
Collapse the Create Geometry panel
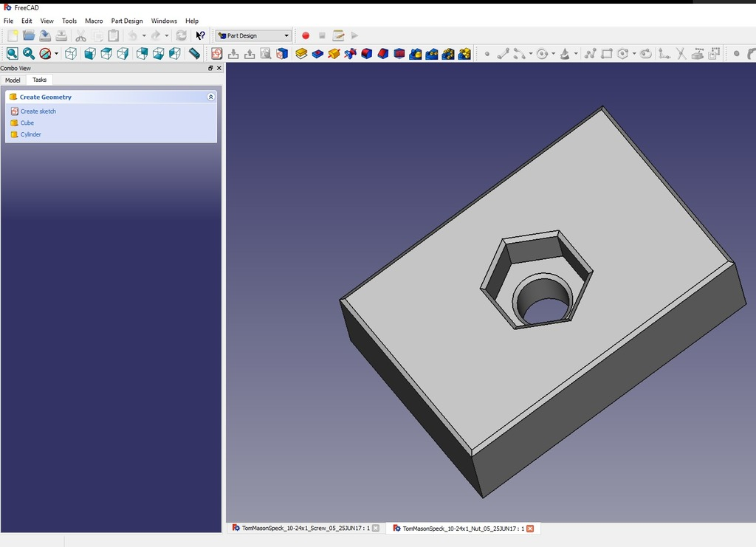point(210,97)
